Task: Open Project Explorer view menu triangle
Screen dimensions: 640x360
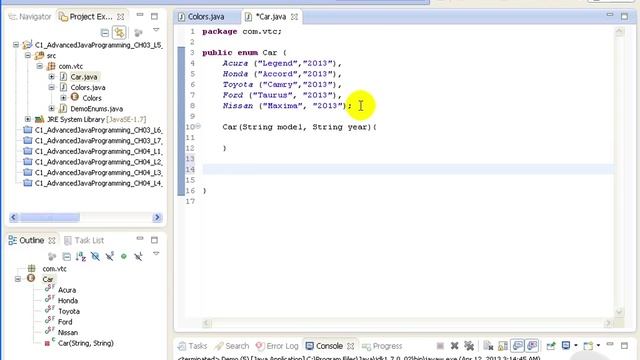Action: (156, 30)
